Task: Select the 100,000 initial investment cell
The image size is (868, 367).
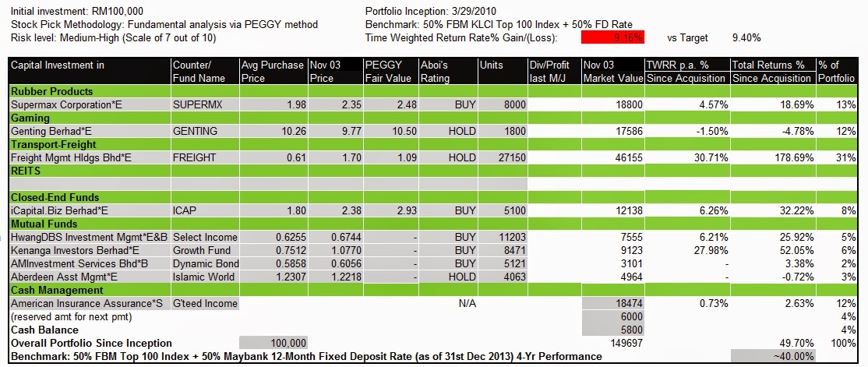Action: coord(273,343)
